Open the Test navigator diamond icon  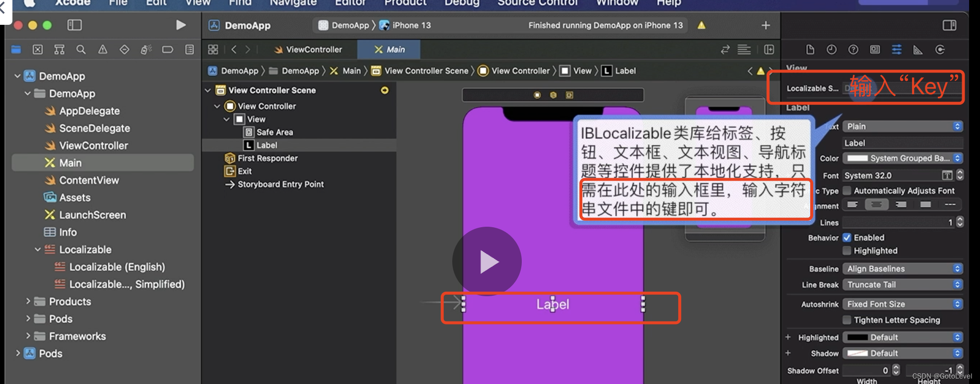coord(125,49)
